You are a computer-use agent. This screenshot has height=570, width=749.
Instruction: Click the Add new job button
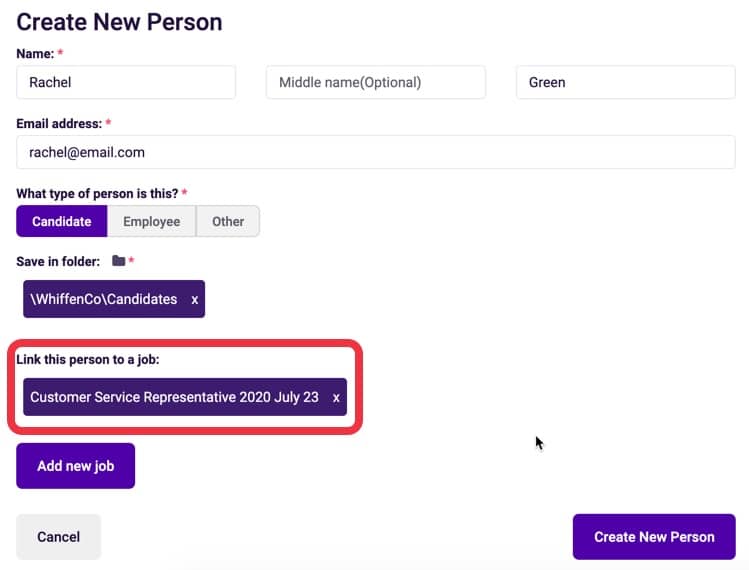[75, 466]
